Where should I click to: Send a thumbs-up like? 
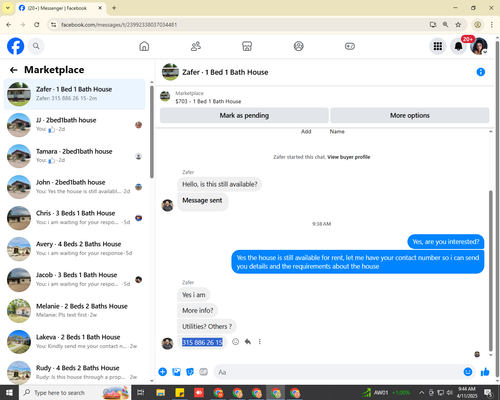point(485,372)
